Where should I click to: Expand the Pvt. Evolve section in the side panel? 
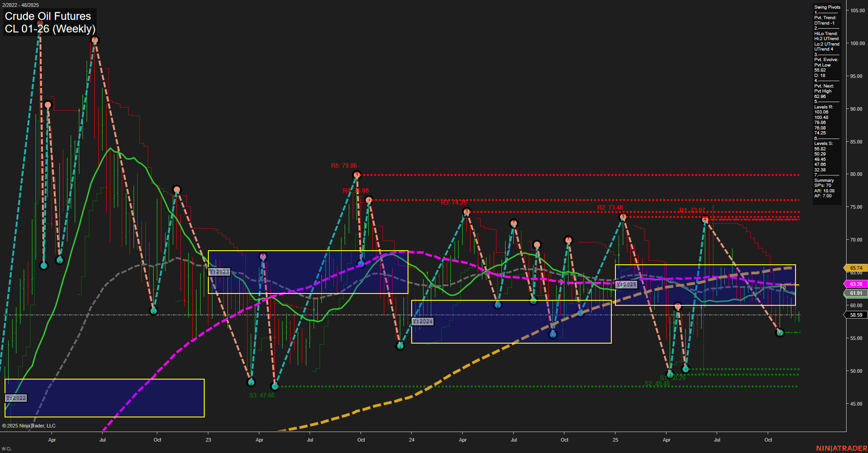click(826, 59)
